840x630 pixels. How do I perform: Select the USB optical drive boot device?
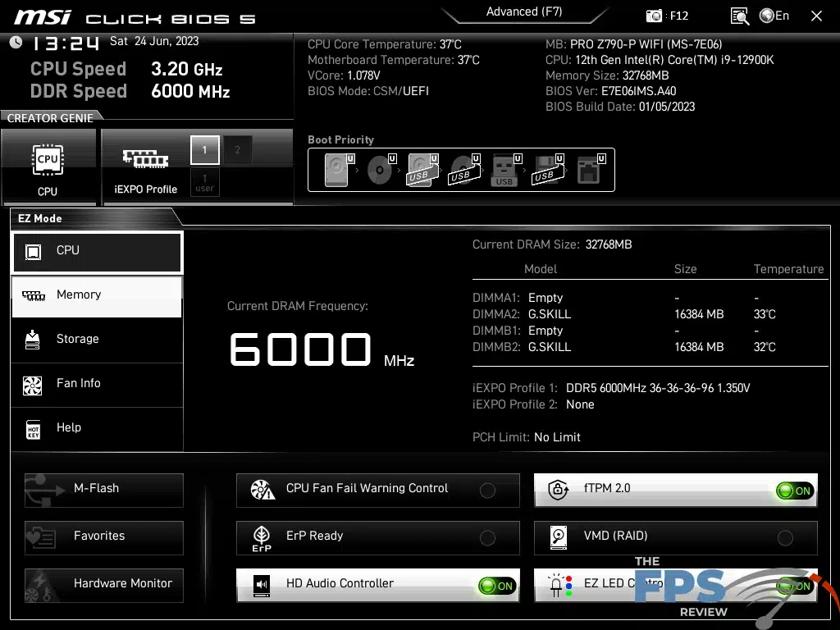click(463, 170)
